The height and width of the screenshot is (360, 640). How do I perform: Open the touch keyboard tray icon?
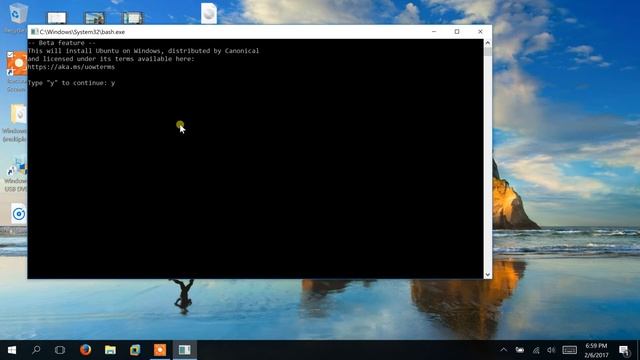pyautogui.click(x=569, y=350)
